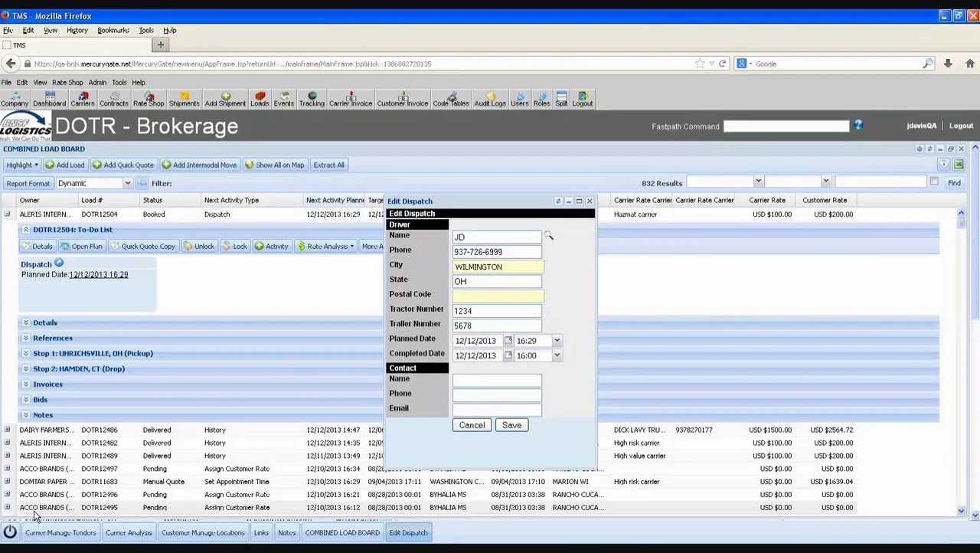Click the power icon in bottom taskbar
980x553 pixels.
[10, 532]
